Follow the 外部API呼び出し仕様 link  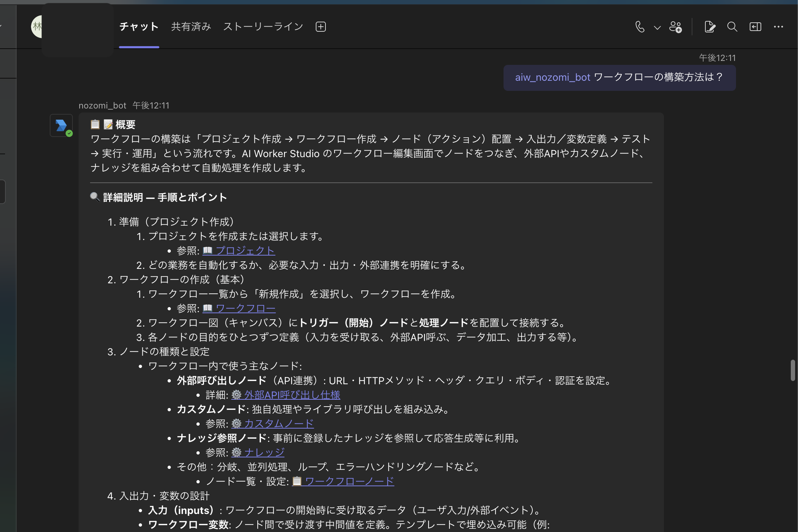coord(292,395)
